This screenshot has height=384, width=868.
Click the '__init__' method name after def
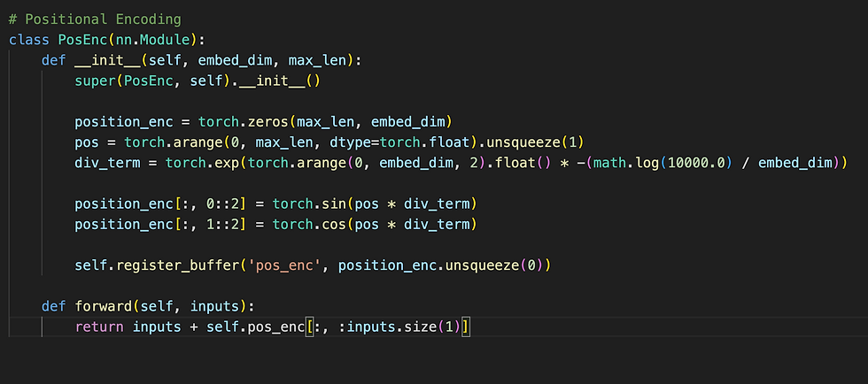[x=107, y=60]
